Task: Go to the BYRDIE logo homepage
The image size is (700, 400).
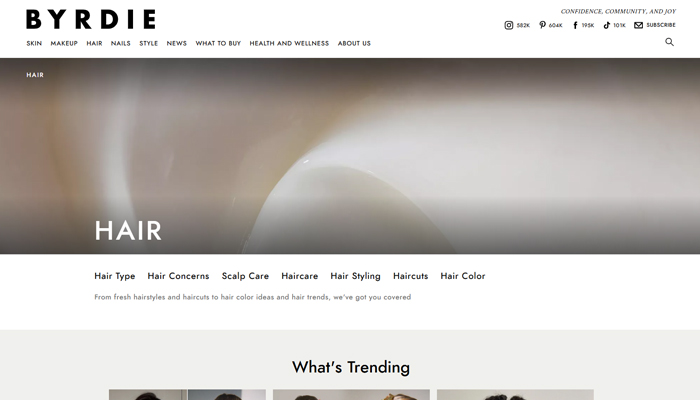Action: coord(91,19)
